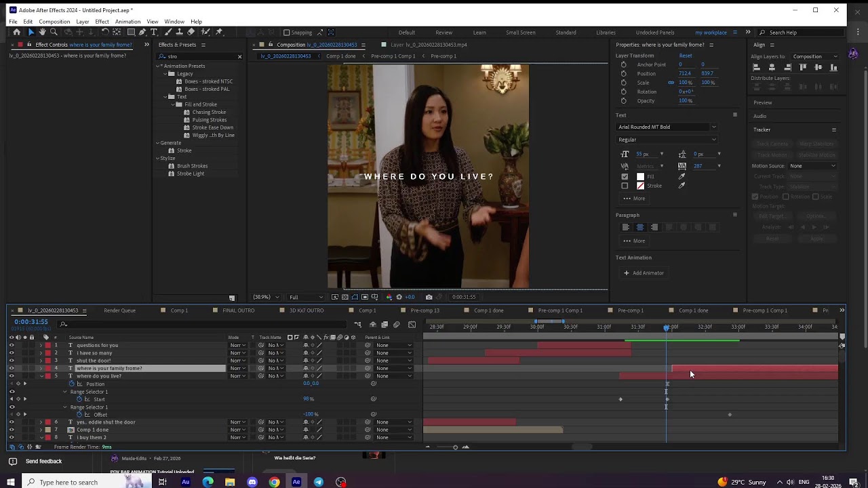Click the Graph Editor icon in timeline
Image resolution: width=868 pixels, height=488 pixels.
point(412,324)
